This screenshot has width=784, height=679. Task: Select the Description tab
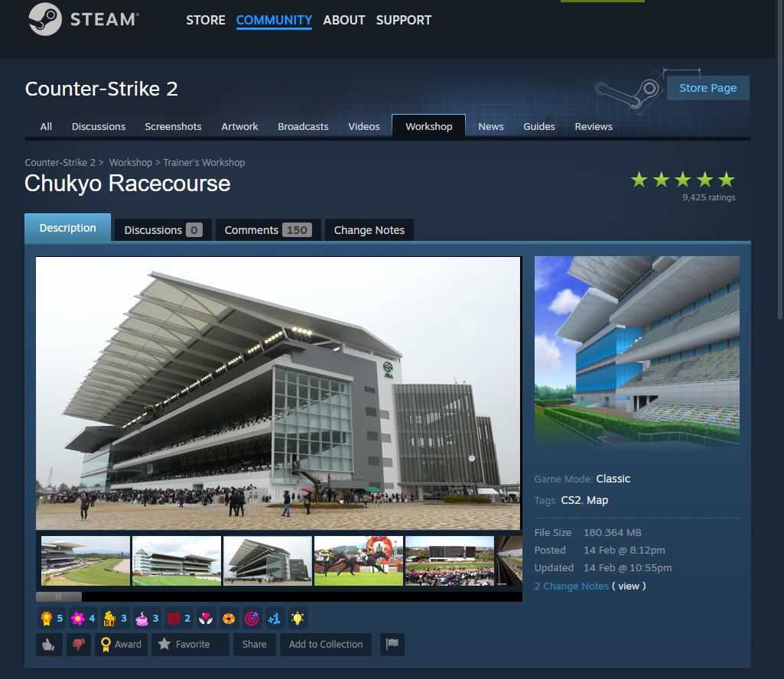pyautogui.click(x=67, y=228)
